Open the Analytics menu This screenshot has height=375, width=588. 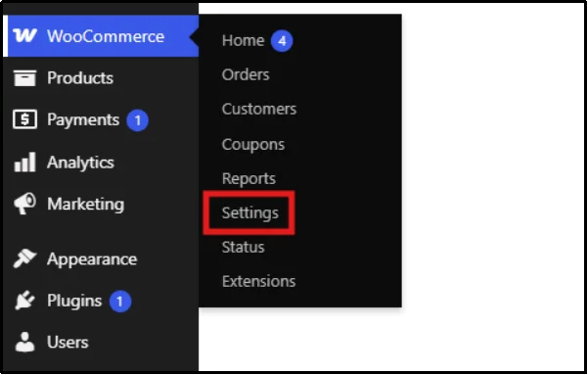80,163
